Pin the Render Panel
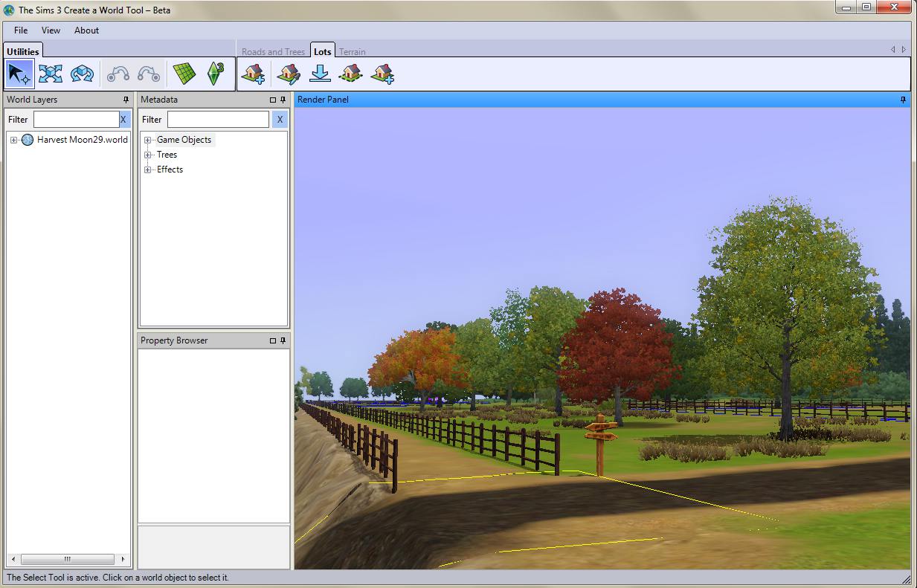 click(904, 100)
